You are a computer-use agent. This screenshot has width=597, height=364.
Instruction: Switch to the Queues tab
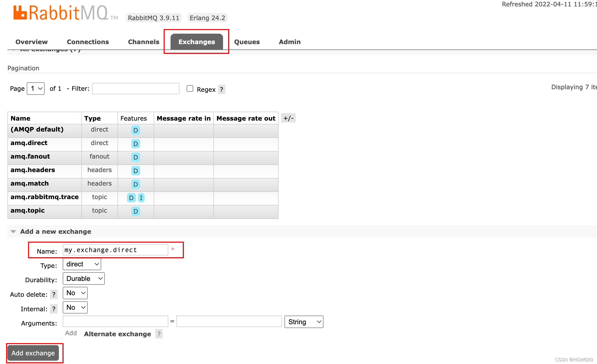coord(247,42)
